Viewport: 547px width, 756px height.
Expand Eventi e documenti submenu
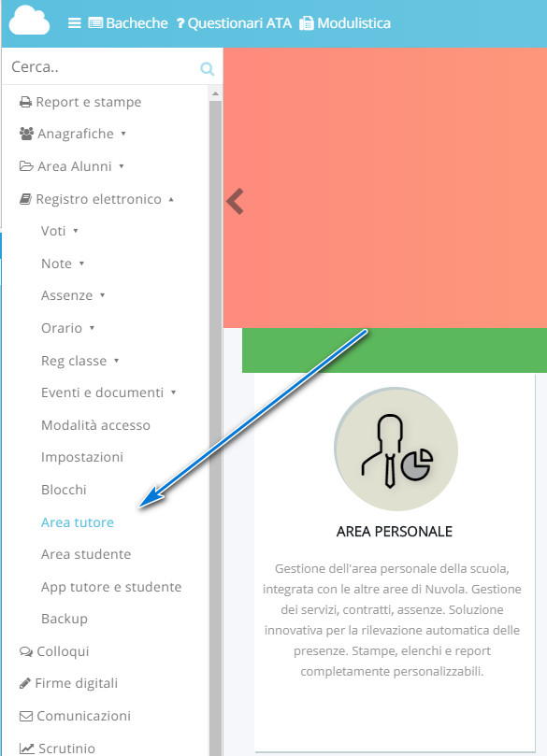108,392
